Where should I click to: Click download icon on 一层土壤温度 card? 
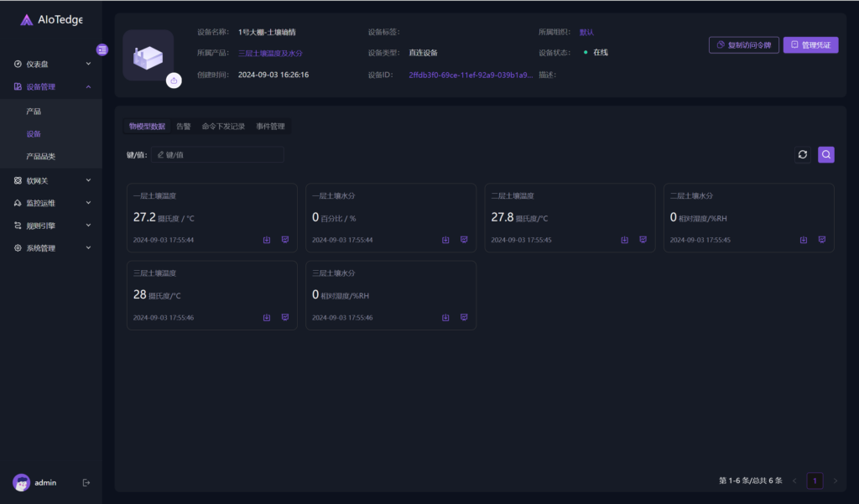pyautogui.click(x=267, y=240)
